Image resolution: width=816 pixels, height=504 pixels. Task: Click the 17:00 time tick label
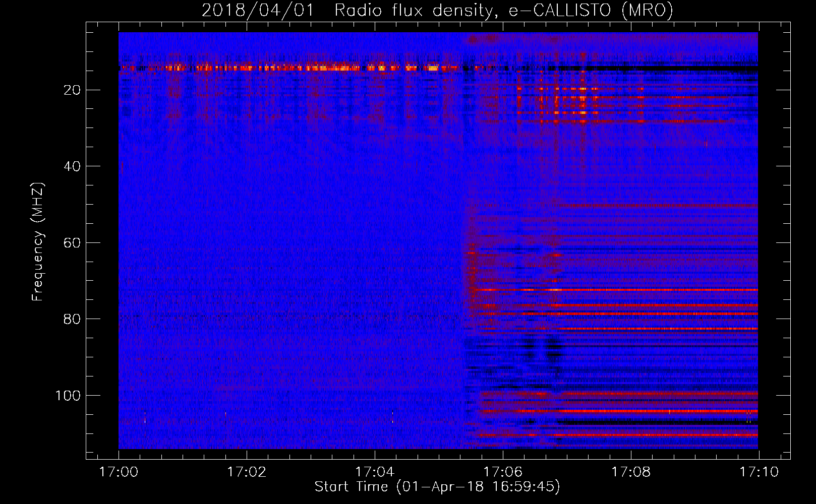119,472
